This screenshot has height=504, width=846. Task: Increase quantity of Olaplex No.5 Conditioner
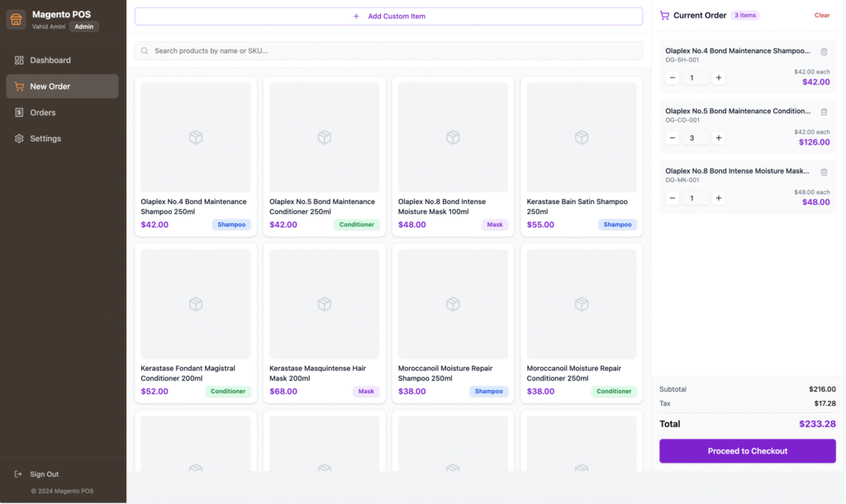click(718, 137)
